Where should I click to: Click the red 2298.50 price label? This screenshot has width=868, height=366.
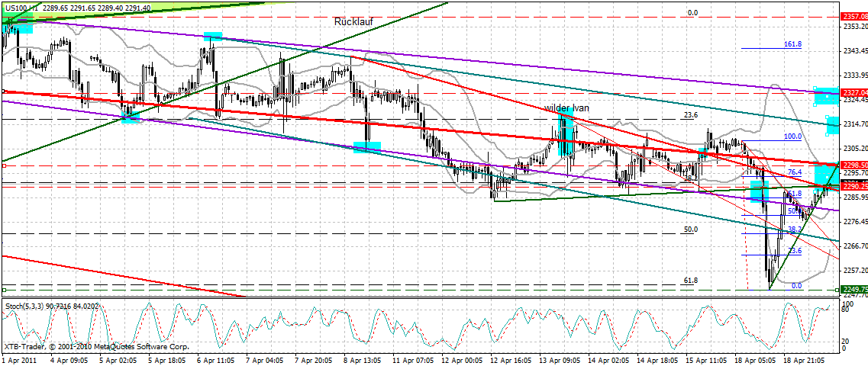(x=853, y=165)
